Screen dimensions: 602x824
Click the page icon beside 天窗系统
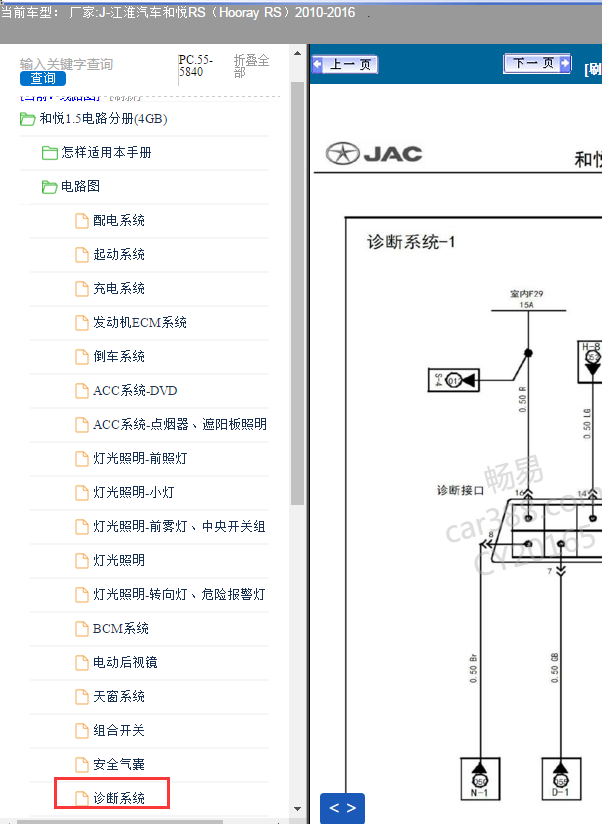point(82,697)
